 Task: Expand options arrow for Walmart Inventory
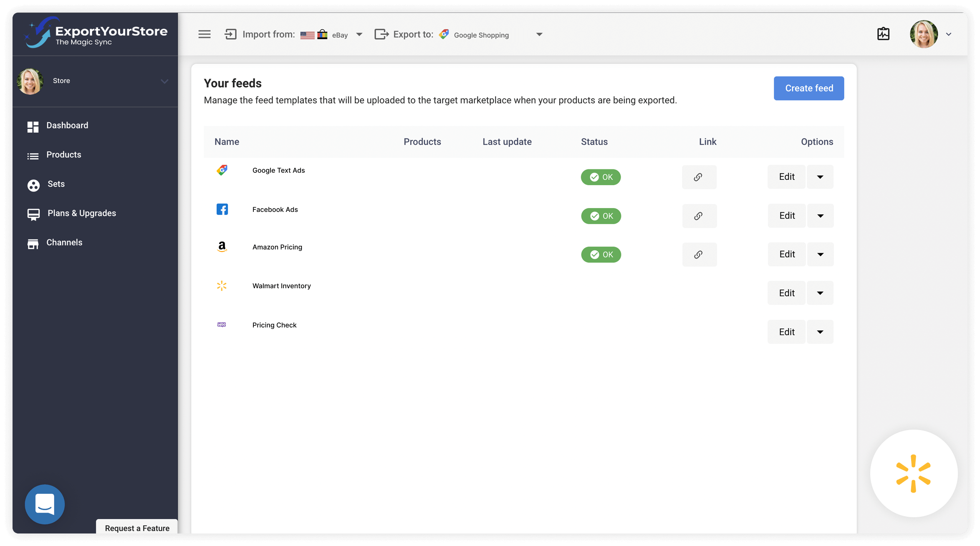pos(820,293)
